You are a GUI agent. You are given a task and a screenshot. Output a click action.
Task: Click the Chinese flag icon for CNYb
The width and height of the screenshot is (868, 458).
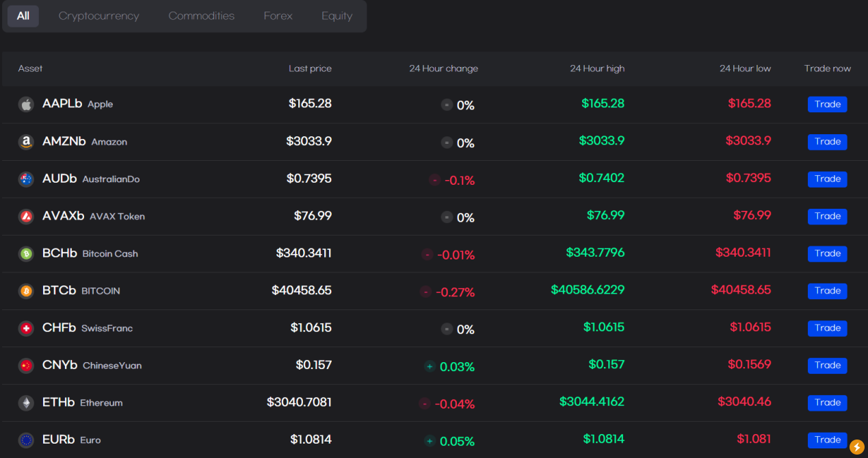tap(26, 366)
